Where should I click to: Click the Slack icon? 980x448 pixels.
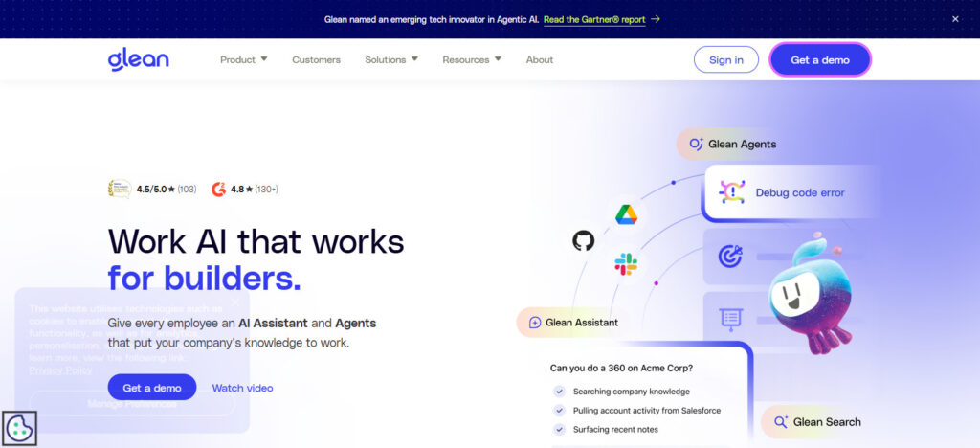626,264
